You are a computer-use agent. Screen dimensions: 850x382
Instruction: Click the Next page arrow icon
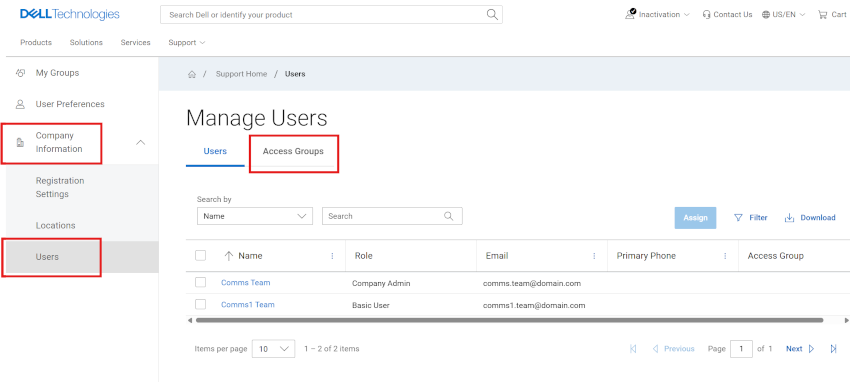[x=812, y=349]
